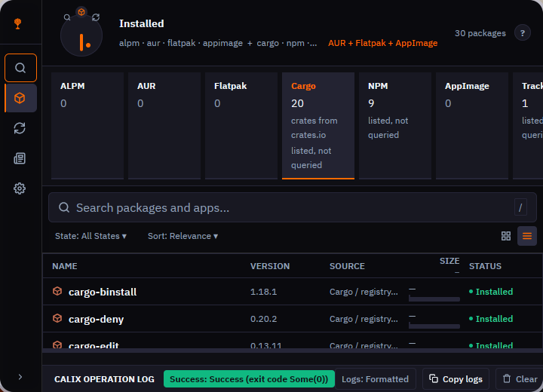543x392 pixels.
Task: Open the State: All States dropdown
Action: pos(90,236)
